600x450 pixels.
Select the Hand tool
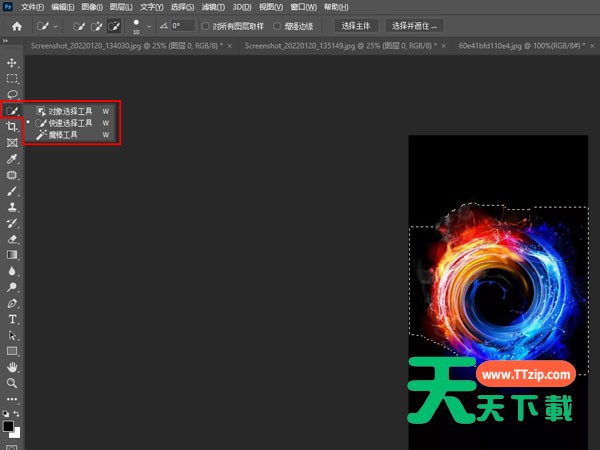coord(12,367)
